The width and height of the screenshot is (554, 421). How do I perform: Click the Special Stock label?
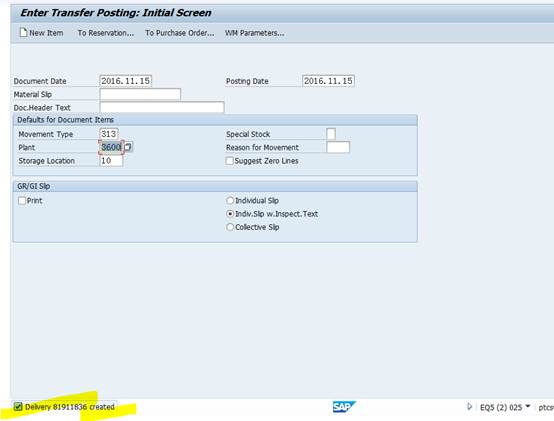click(x=248, y=134)
